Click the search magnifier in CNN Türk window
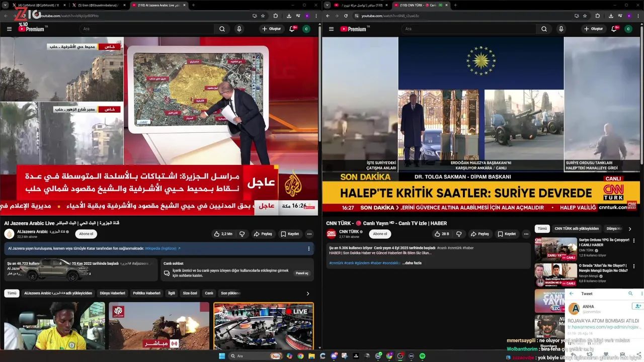The image size is (644, 362). coord(544,29)
